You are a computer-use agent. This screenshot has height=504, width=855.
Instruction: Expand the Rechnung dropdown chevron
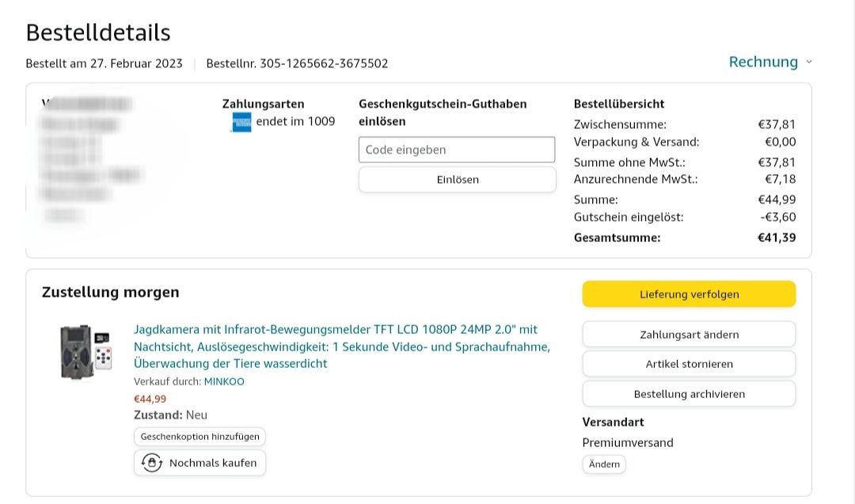pos(808,62)
